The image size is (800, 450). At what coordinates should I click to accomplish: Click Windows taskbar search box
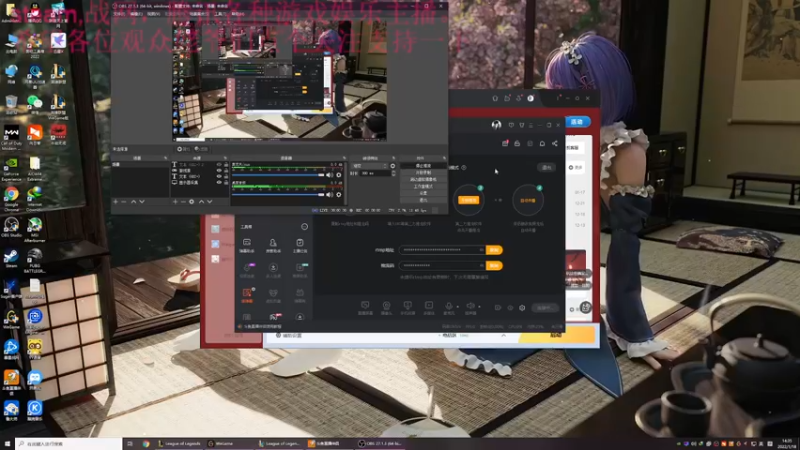[x=69, y=444]
